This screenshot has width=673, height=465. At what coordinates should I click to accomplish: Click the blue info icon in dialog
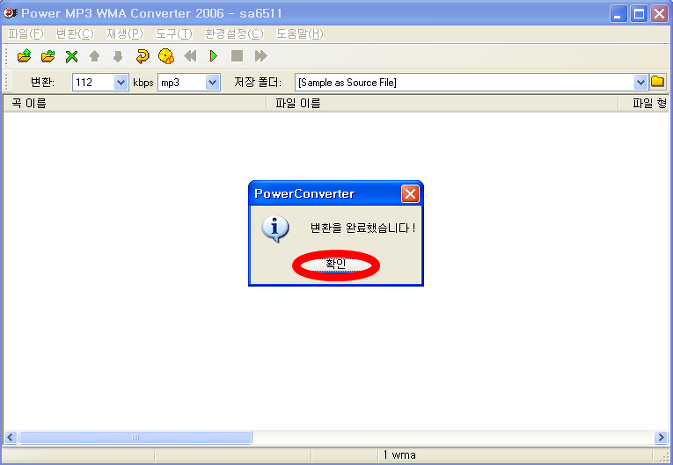[x=275, y=228]
